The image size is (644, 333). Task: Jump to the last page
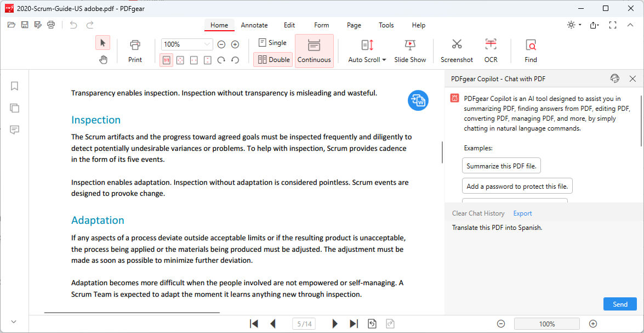pyautogui.click(x=354, y=324)
